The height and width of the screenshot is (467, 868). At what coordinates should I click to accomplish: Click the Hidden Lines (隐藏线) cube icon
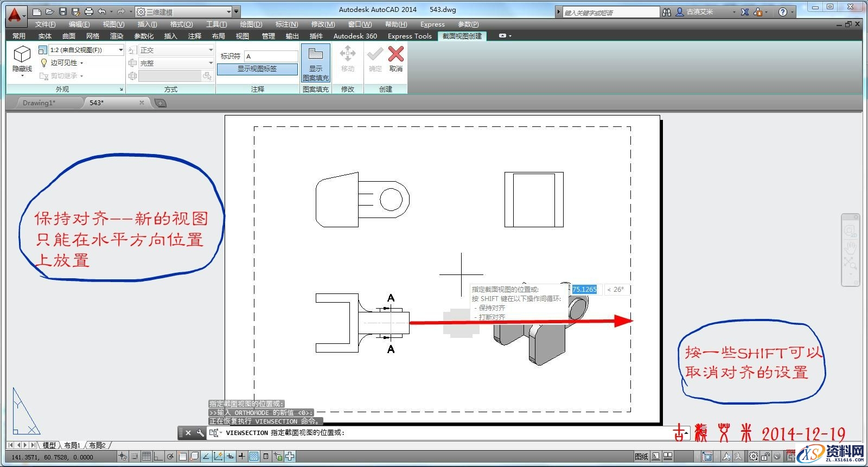coord(22,55)
